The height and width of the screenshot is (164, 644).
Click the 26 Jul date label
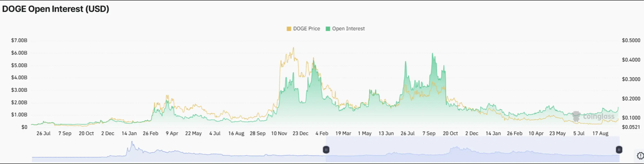coord(43,133)
